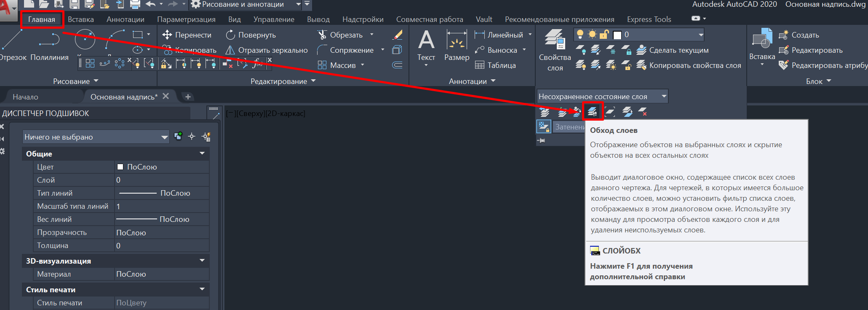Collapse the 3D-визуализация section
This screenshot has width=868, height=310.
click(x=202, y=261)
